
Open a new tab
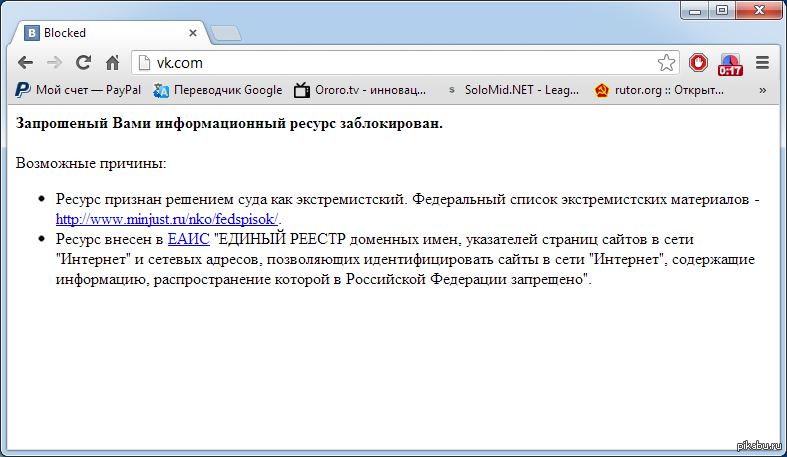226,33
